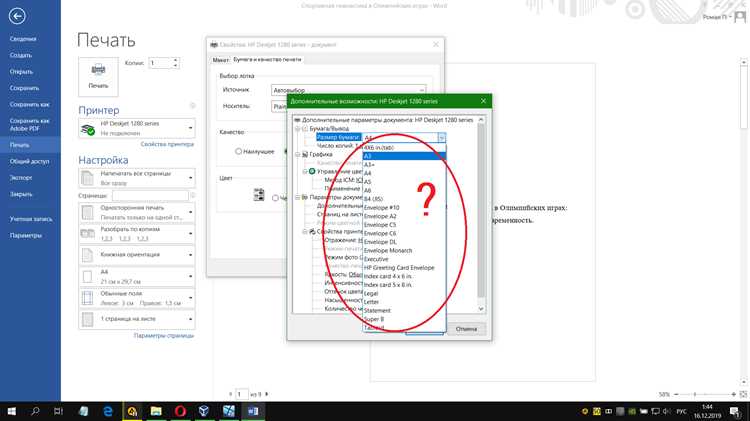The image size is (750, 421).
Task: Click zoom out minus icon
Action: (x=676, y=394)
